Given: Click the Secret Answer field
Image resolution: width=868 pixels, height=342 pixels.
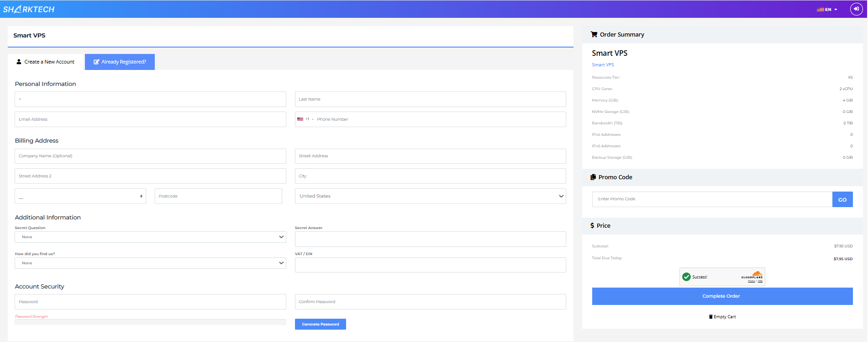Looking at the screenshot, I should [430, 239].
